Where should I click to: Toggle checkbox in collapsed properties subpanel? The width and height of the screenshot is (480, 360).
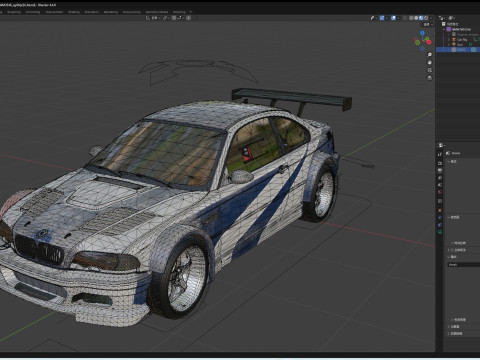(x=453, y=250)
